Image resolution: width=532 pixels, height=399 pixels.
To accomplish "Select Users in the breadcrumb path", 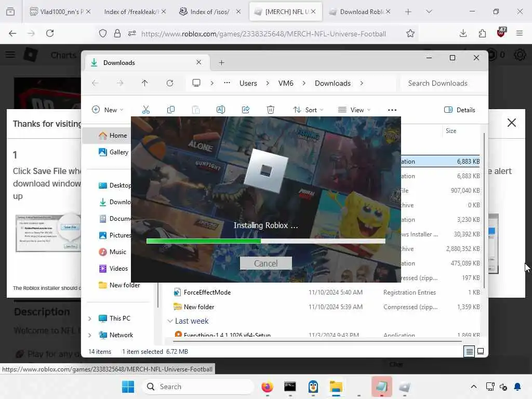I will click(x=248, y=83).
